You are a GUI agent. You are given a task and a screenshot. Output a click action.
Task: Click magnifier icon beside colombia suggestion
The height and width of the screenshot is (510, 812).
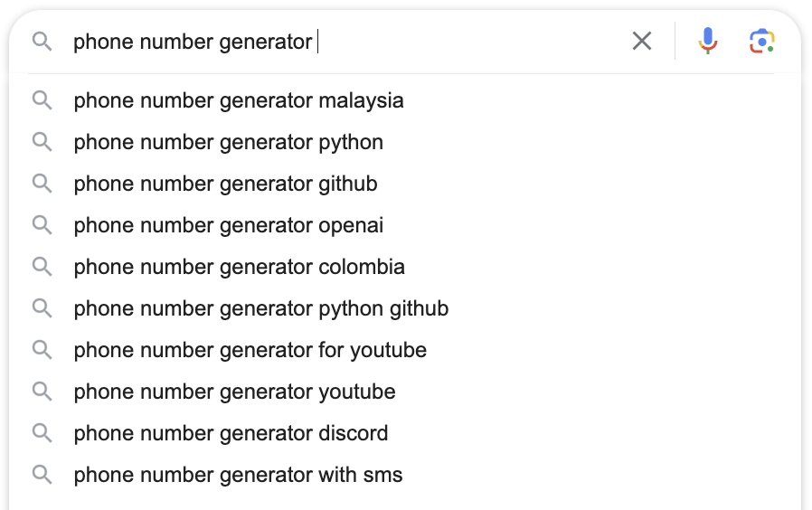(42, 266)
